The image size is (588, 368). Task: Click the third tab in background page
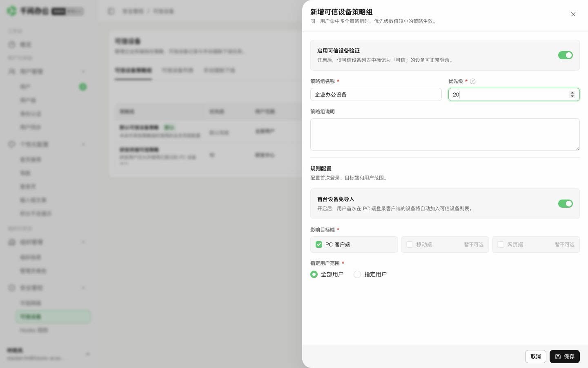tap(220, 70)
